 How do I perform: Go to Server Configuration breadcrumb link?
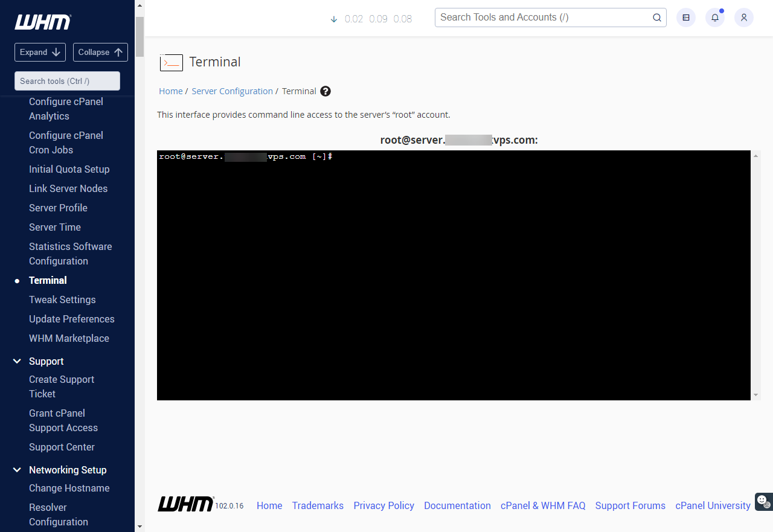coord(232,91)
